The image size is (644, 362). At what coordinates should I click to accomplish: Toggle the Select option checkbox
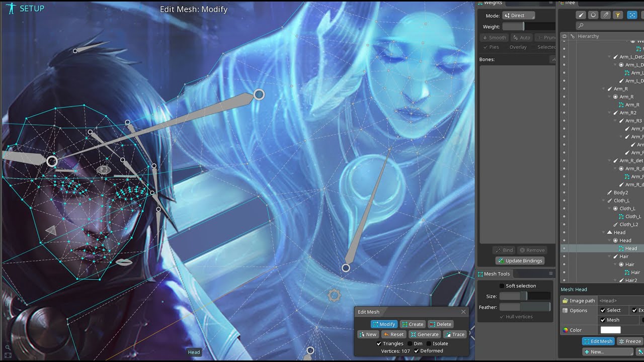(x=603, y=310)
